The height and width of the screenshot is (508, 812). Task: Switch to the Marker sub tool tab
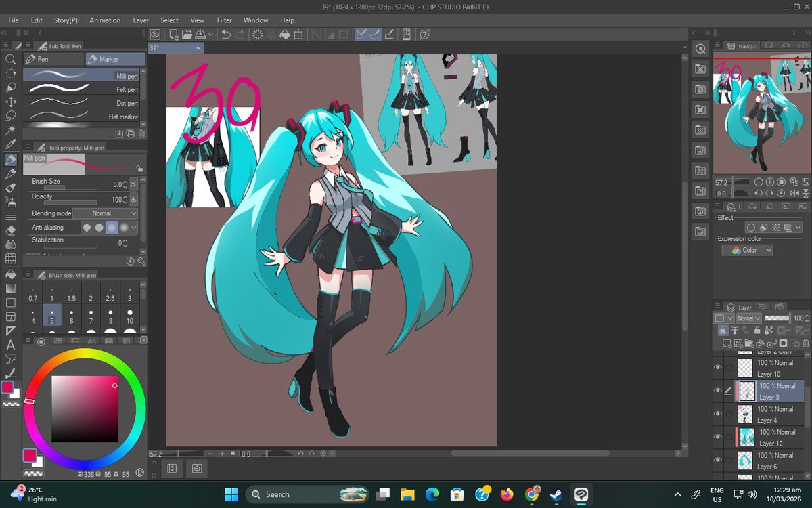click(116, 59)
